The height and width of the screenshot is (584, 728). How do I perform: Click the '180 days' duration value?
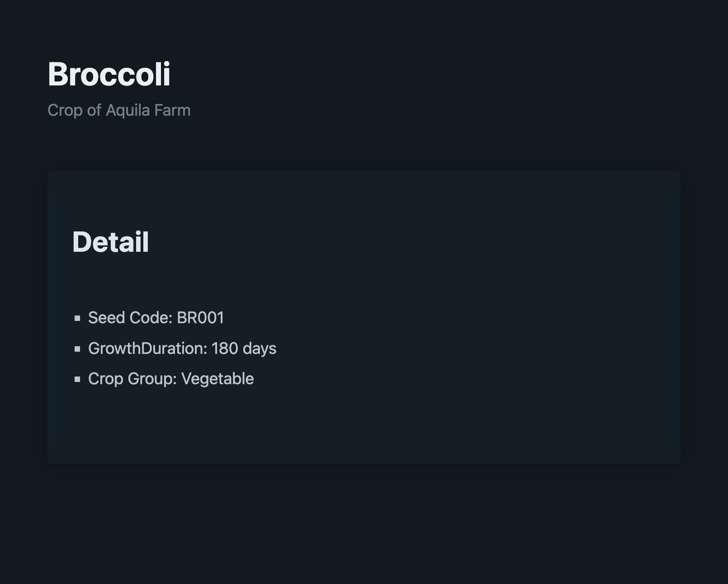pos(244,349)
